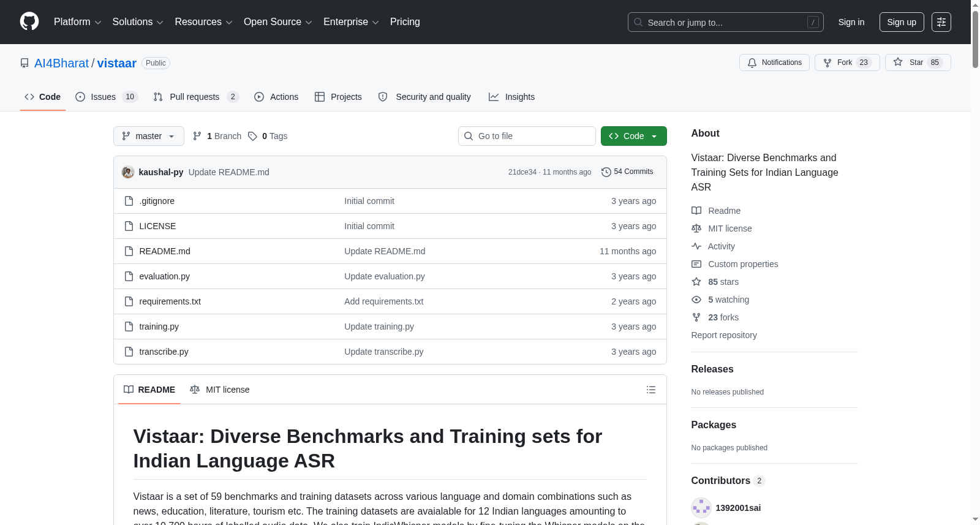The image size is (980, 525).
Task: Click the branch icon next to 1 Branch
Action: point(197,136)
